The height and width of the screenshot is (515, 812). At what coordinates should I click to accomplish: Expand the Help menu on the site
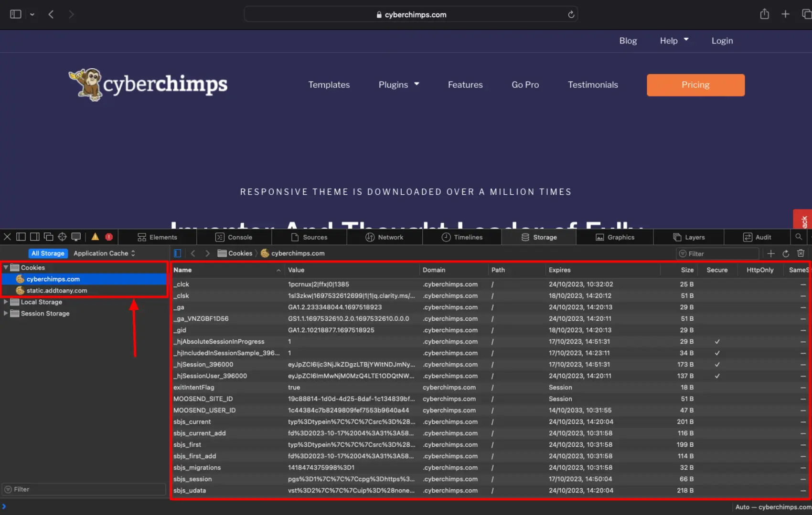(674, 41)
